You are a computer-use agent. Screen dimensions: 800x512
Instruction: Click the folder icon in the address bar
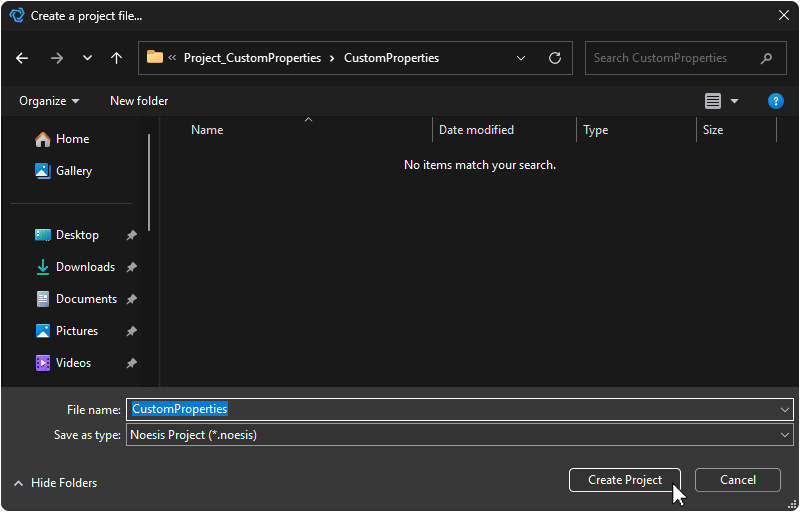coord(155,57)
